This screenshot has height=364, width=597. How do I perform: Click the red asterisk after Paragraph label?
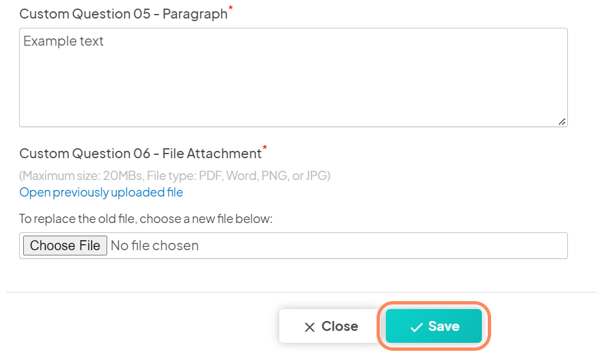pos(230,8)
